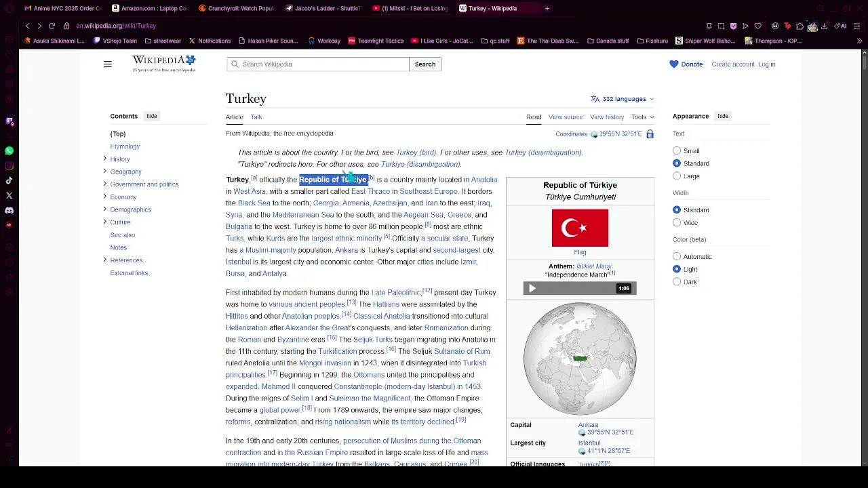Viewport: 868px width, 488px height.
Task: Switch to the Amazon.com Laptop browser tab
Action: point(150,8)
